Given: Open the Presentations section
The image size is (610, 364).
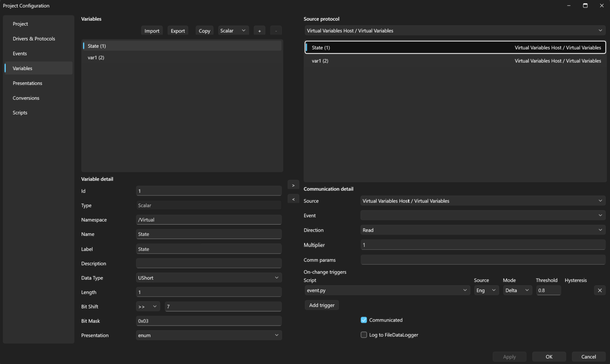Looking at the screenshot, I should (x=39, y=83).
